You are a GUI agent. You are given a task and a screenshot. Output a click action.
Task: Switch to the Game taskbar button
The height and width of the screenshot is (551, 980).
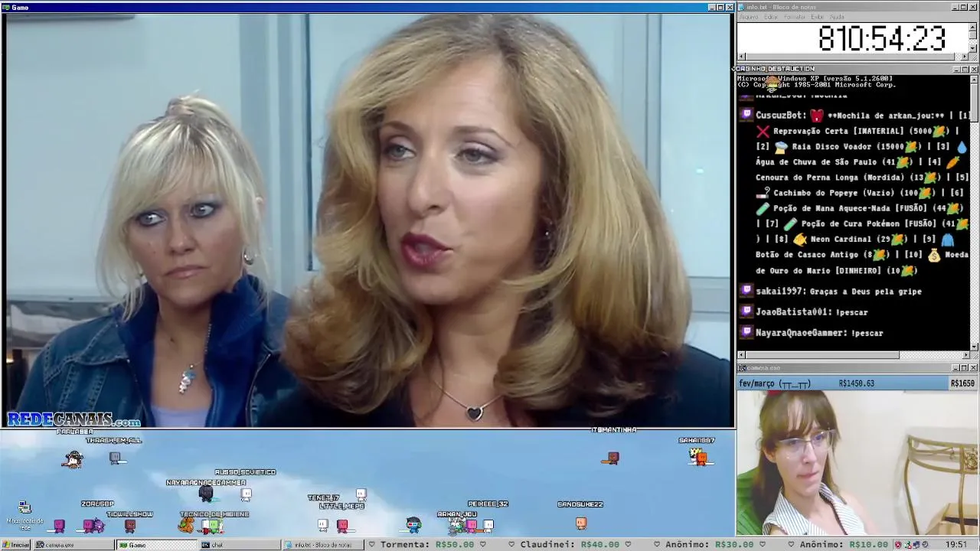156,545
